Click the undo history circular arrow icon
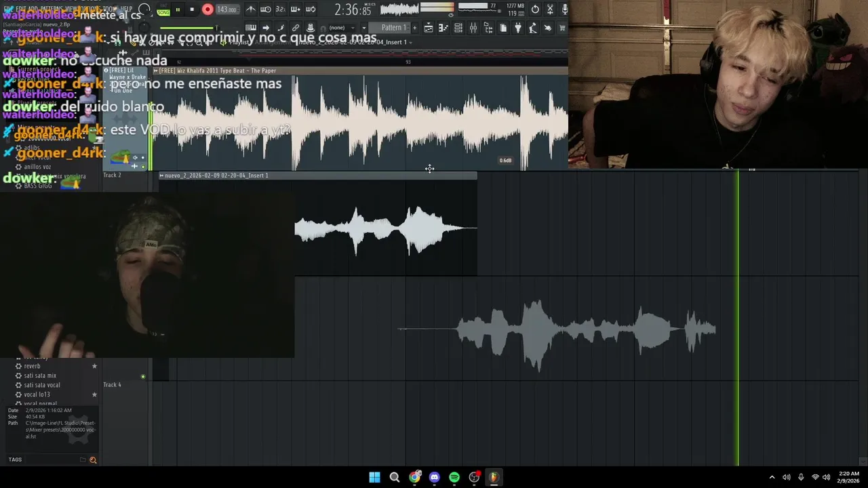The width and height of the screenshot is (868, 488). [535, 9]
